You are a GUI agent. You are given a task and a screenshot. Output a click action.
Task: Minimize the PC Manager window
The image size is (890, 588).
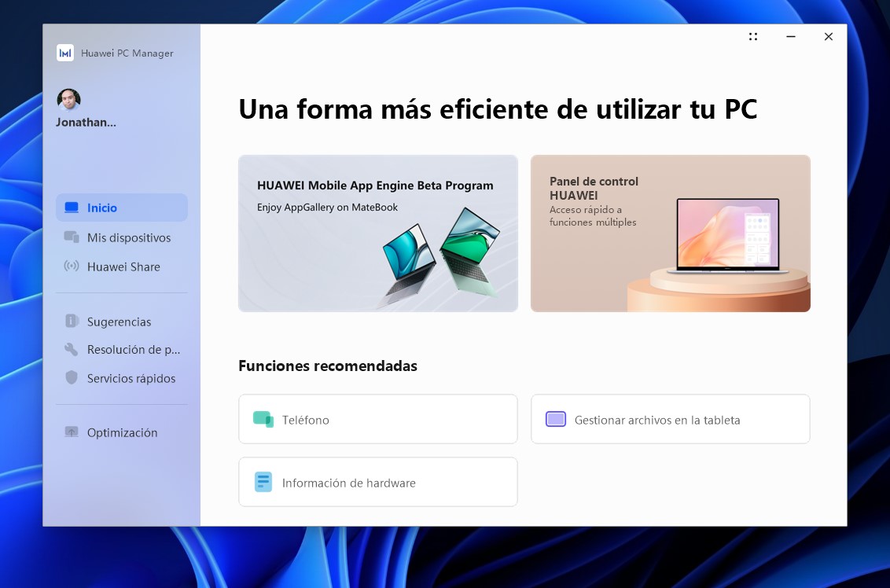(791, 37)
